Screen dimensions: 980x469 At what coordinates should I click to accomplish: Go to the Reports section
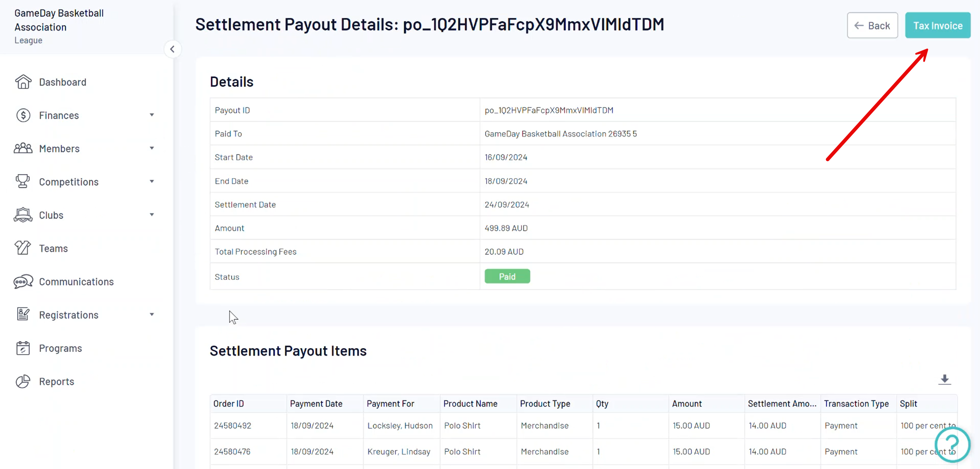click(57, 381)
